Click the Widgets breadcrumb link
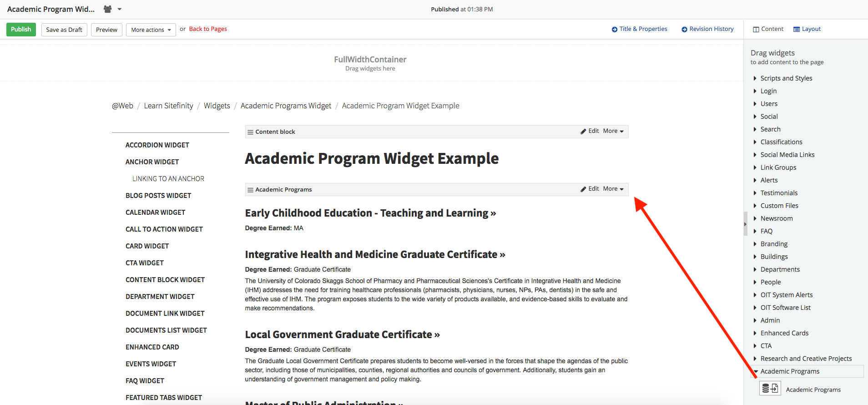The image size is (868, 405). pos(217,106)
